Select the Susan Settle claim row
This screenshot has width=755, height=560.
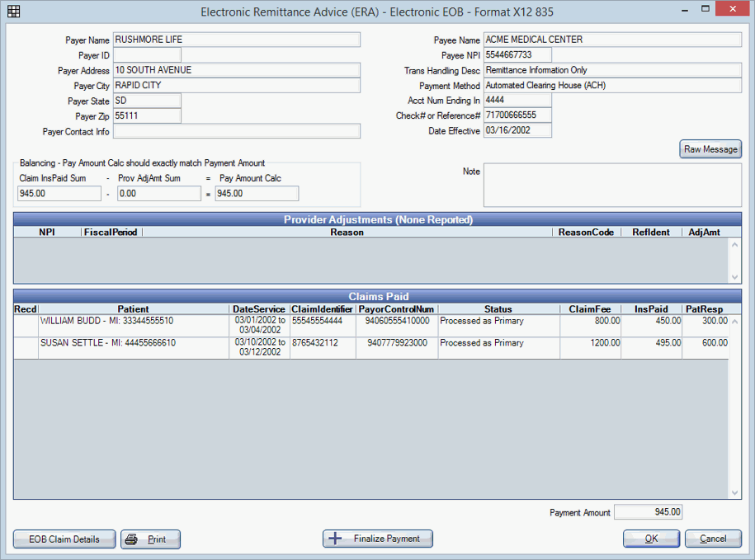[x=132, y=343]
